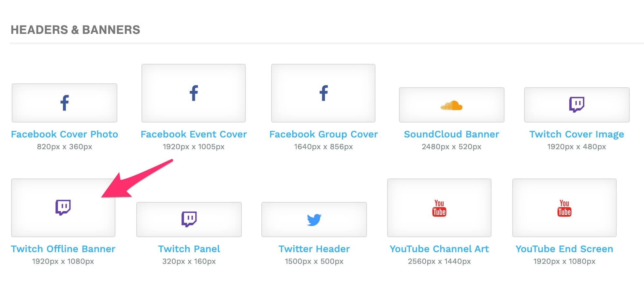Click size text under Twitch Offline Banner

tap(63, 261)
